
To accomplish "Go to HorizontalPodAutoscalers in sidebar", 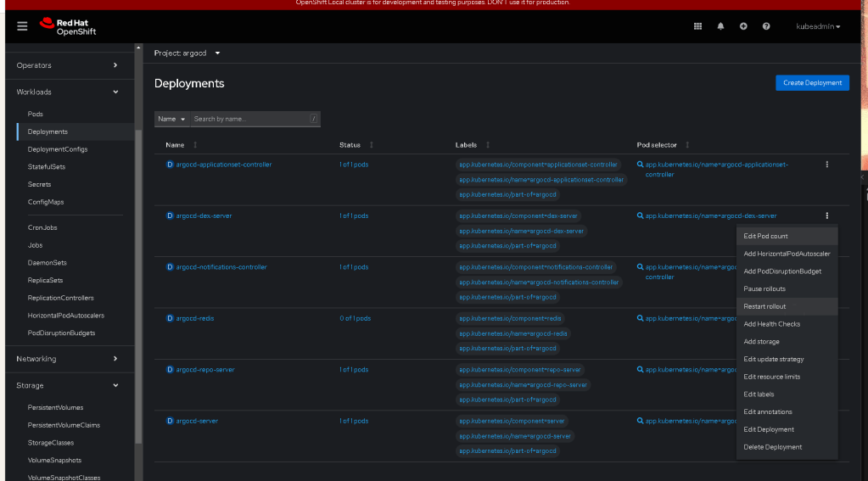I will click(66, 316).
